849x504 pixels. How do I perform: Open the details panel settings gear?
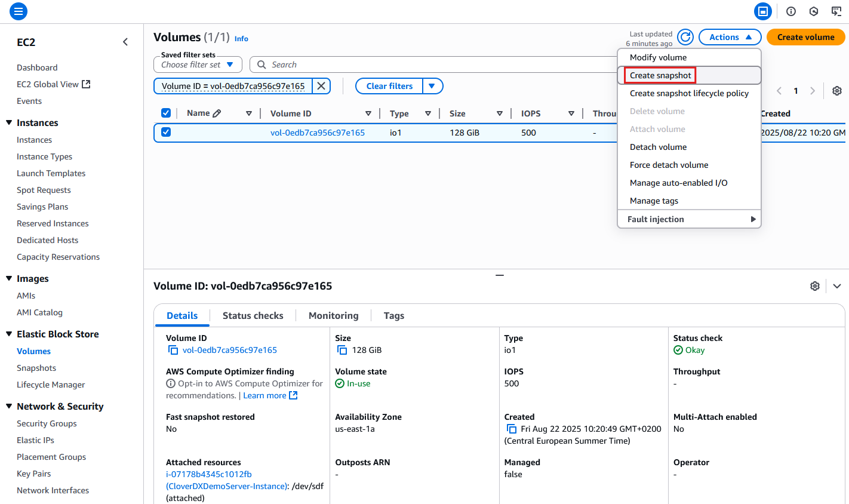(x=815, y=285)
